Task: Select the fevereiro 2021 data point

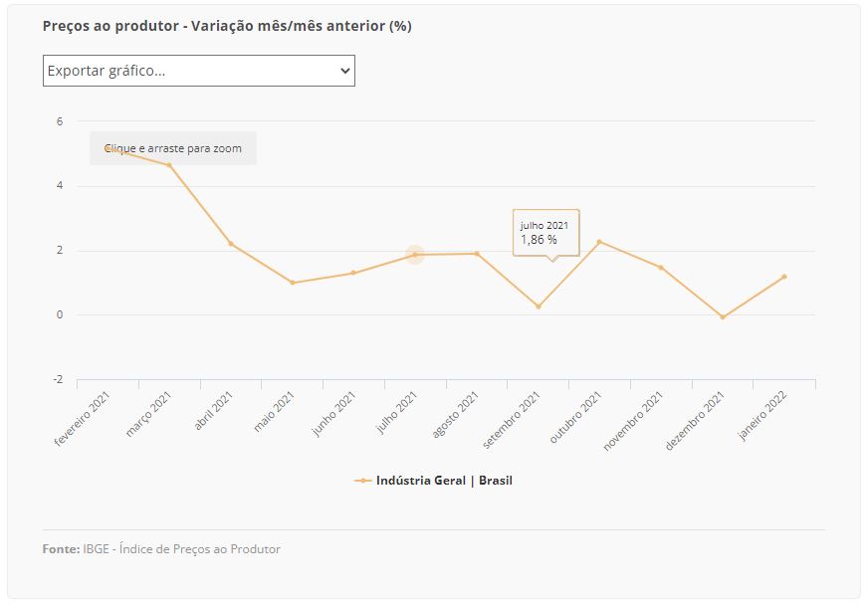Action: point(108,147)
